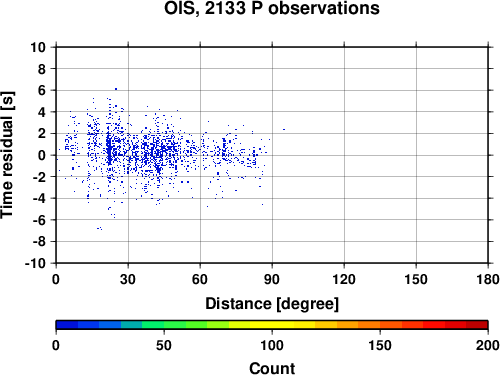Click the 'Time residual [s]' y-axis label
The width and height of the screenshot is (500, 375).
tap(7, 155)
